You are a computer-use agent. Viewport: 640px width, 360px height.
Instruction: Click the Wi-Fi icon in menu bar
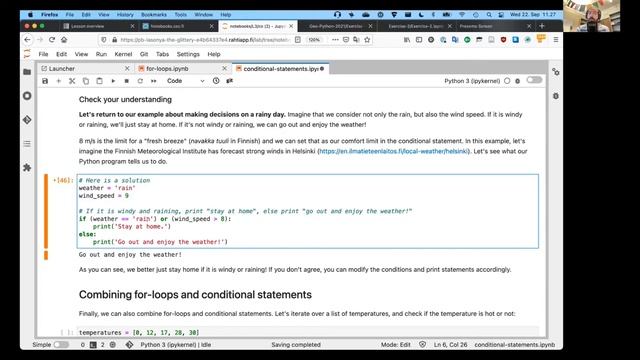(x=462, y=14)
